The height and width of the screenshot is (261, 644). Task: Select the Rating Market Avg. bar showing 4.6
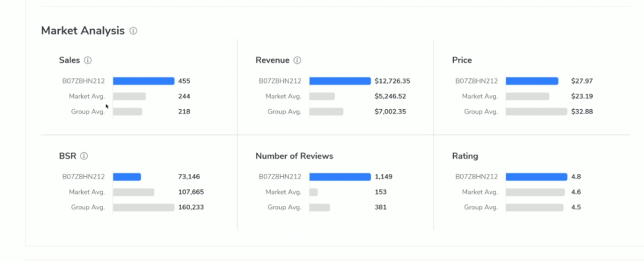pos(535,192)
